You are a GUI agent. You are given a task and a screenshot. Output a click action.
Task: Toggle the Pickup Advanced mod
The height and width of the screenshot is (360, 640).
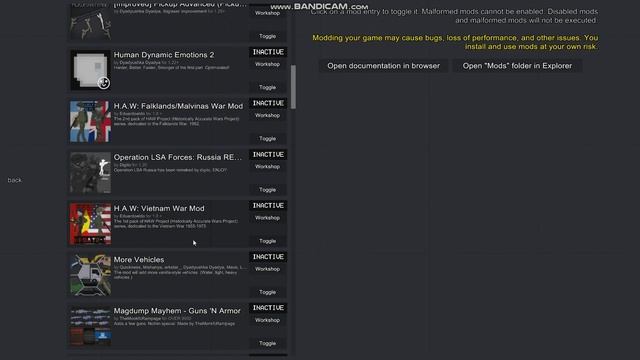(x=268, y=36)
